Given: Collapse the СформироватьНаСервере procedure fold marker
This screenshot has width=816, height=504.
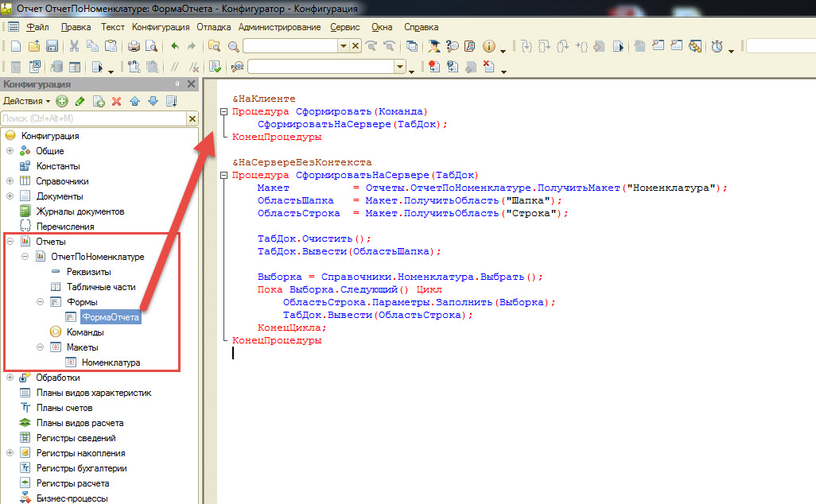Looking at the screenshot, I should coord(223,175).
